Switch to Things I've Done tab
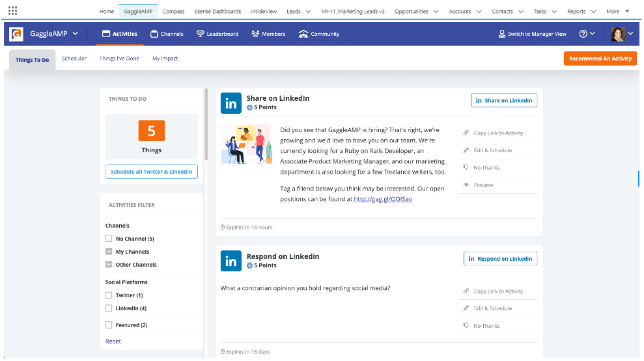This screenshot has height=361, width=644. pos(119,59)
